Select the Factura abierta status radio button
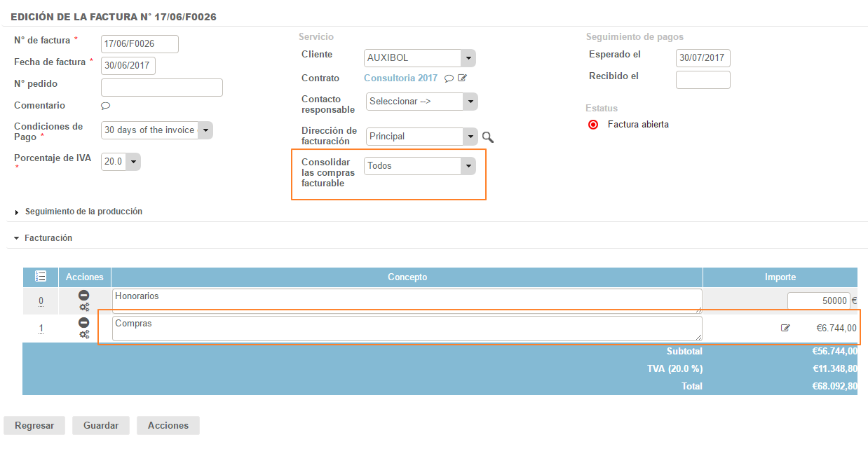Screen dimensions: 868x456 pos(593,125)
